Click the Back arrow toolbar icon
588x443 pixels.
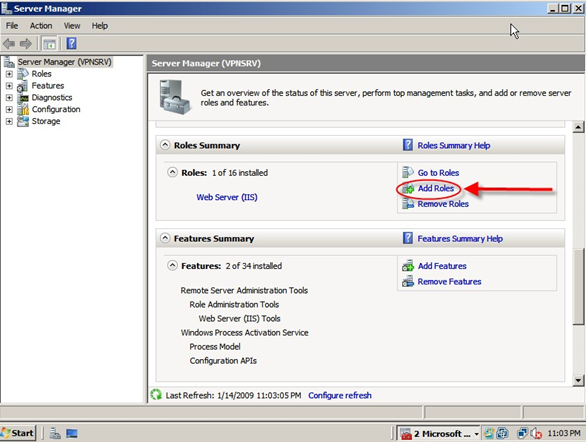9,44
